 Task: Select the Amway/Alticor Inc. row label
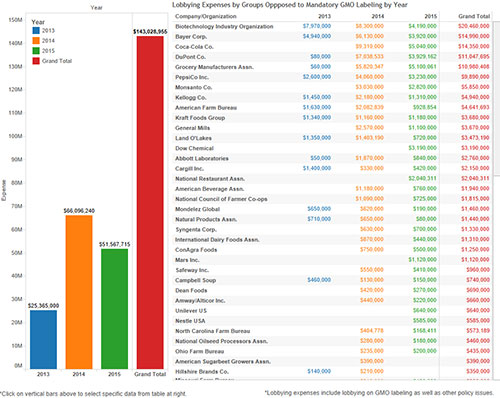(x=200, y=301)
